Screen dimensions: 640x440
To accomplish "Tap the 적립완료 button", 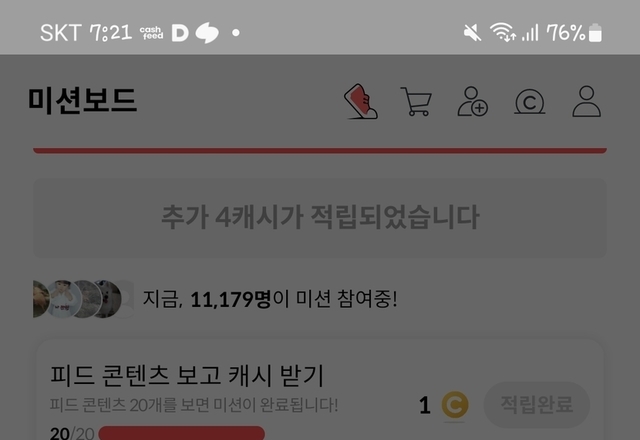I will pyautogui.click(x=536, y=404).
